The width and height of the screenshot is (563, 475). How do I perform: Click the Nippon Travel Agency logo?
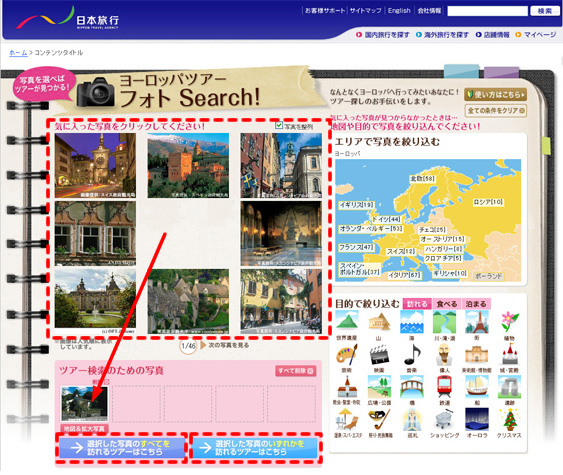(68, 19)
